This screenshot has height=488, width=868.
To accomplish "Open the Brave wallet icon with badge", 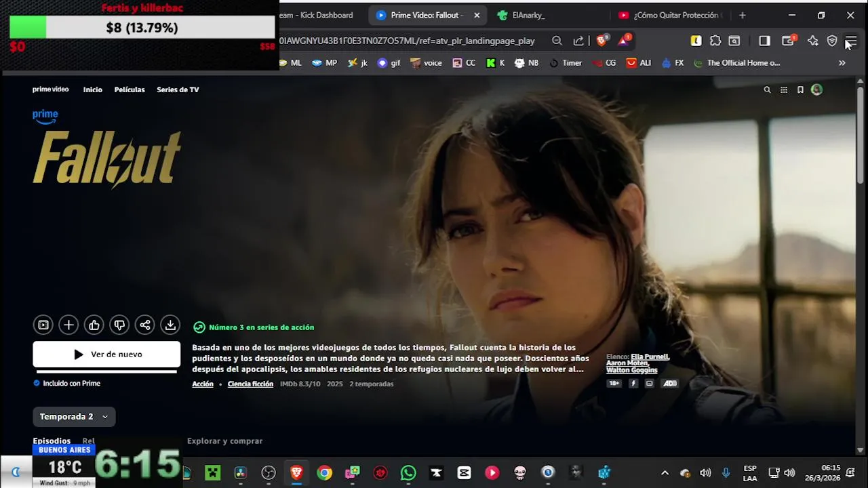I will tap(788, 41).
